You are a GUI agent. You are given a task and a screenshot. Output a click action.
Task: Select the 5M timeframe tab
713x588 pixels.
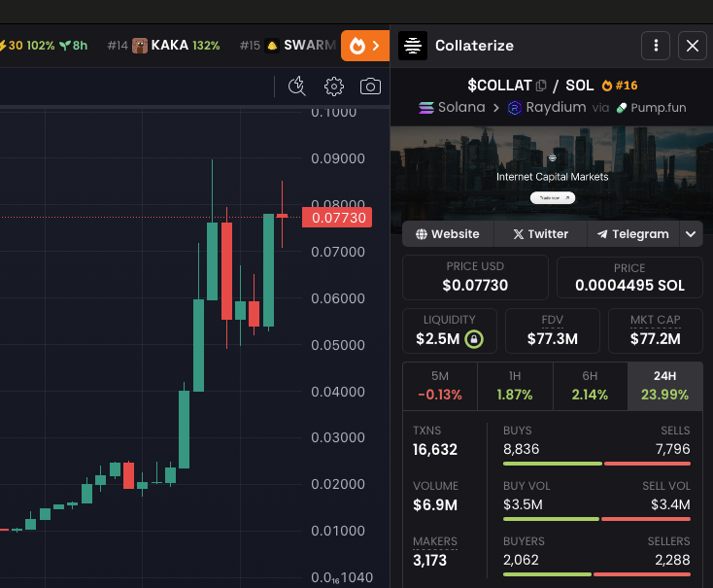[x=440, y=387]
